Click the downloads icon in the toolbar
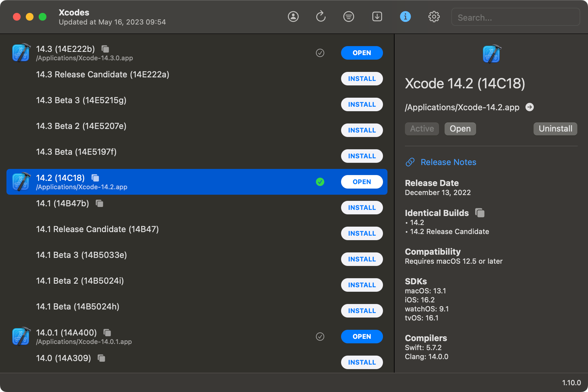This screenshot has height=392, width=588. coord(377,17)
